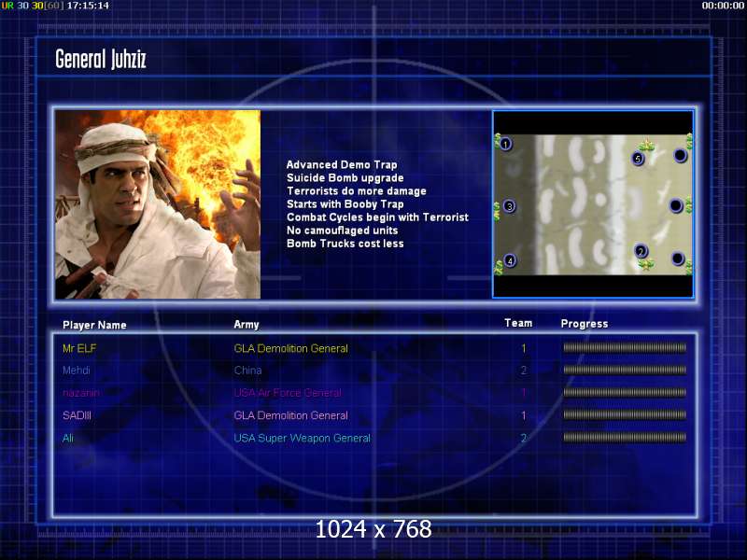Viewport: 747px width, 560px height.
Task: Select player name Ali
Action: 67,438
